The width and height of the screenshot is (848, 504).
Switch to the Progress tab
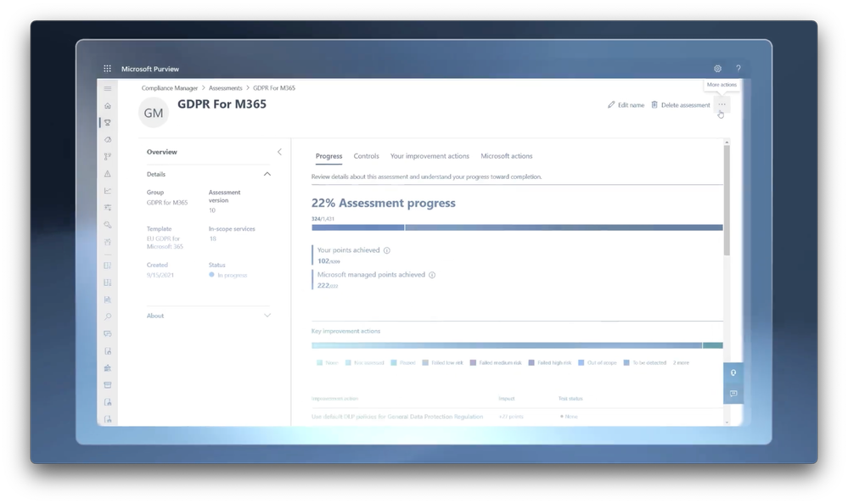tap(329, 156)
